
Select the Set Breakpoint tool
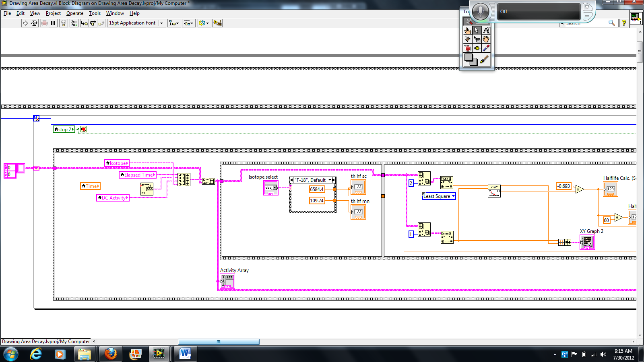click(x=467, y=48)
